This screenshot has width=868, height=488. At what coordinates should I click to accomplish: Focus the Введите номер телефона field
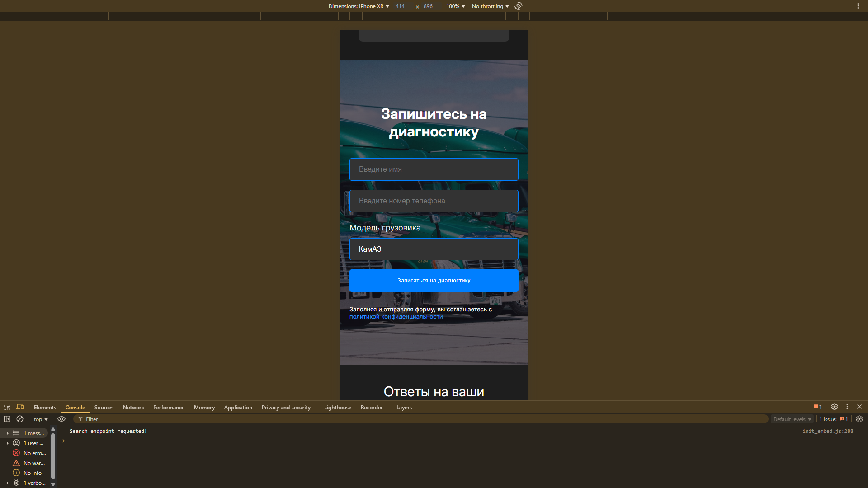click(x=434, y=201)
